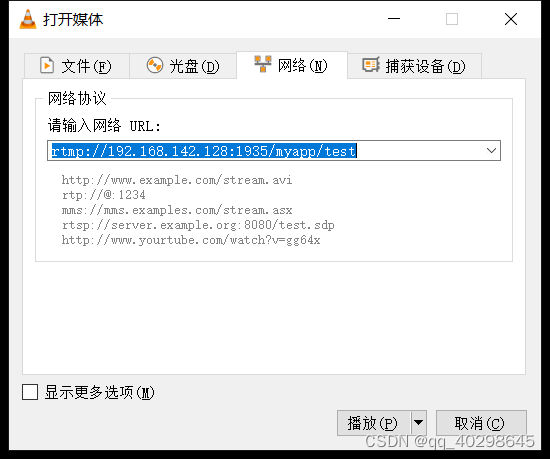
Task: Open the play button dropdown arrow
Action: click(418, 423)
